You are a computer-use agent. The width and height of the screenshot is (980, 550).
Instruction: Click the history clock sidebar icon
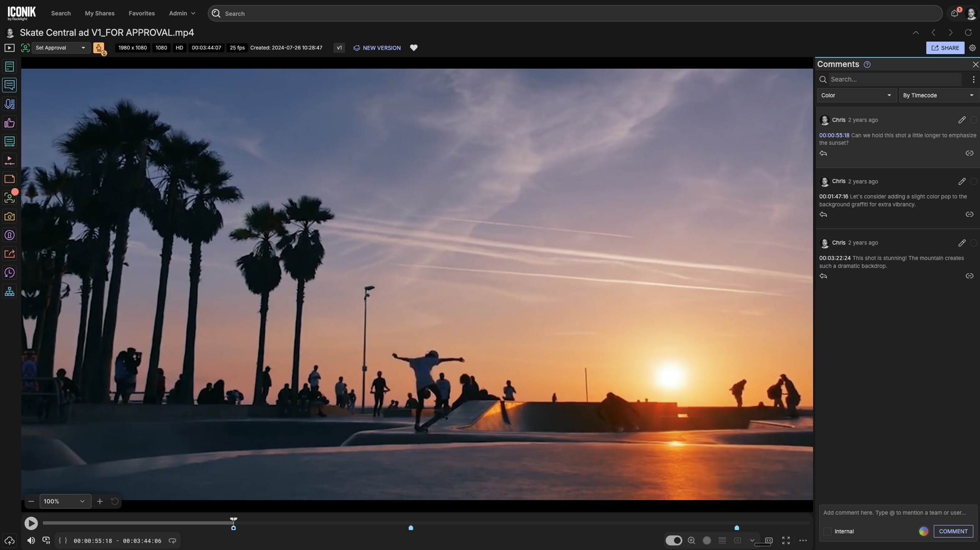click(10, 273)
